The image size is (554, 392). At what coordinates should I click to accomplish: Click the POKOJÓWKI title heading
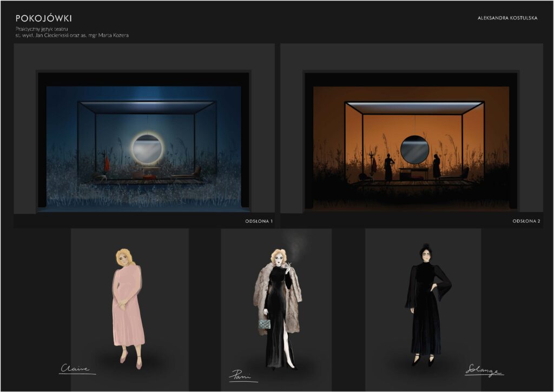tap(44, 18)
